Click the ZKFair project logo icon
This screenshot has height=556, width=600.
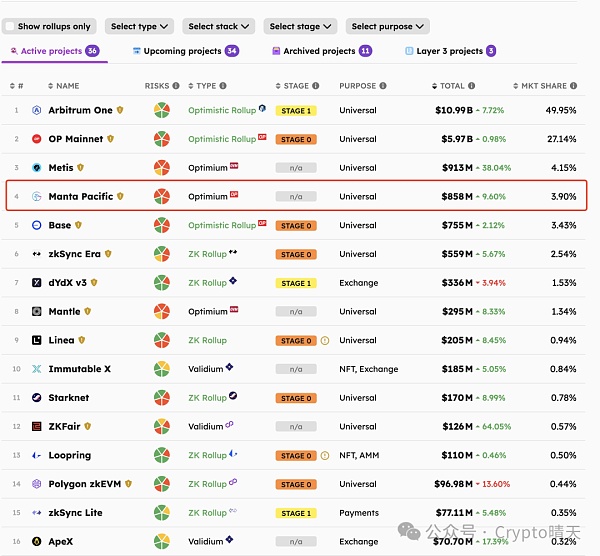tap(37, 427)
